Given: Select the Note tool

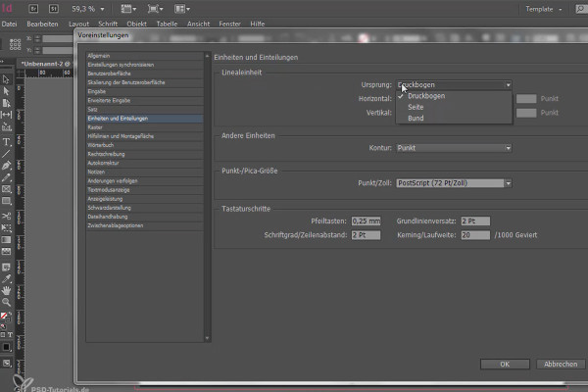Looking at the screenshot, I should (6, 268).
